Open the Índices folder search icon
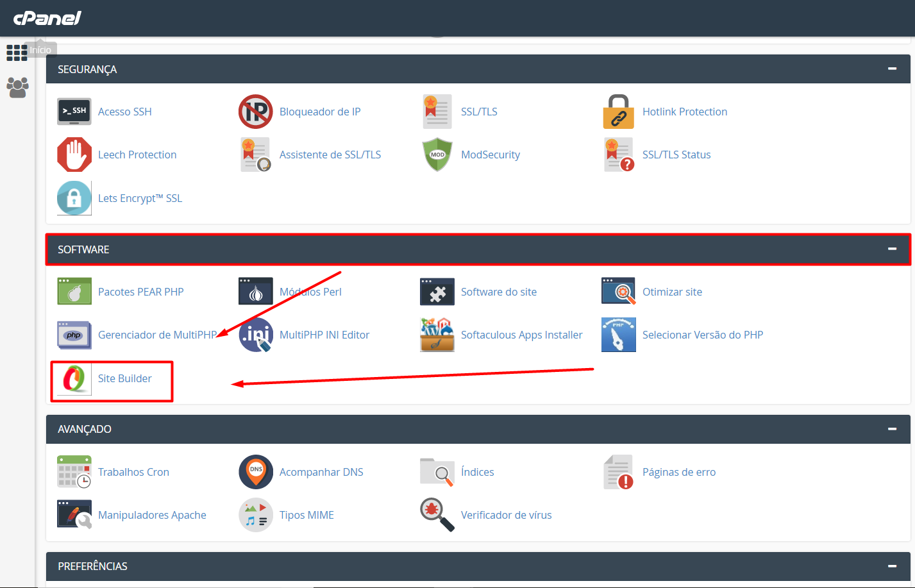Viewport: 915px width, 588px height. point(437,472)
